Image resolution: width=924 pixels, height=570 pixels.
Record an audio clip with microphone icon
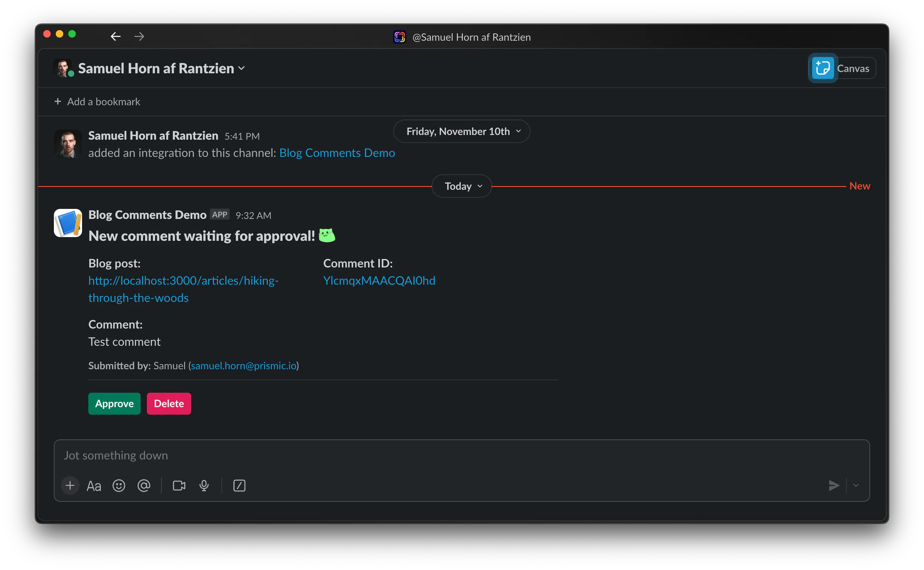(204, 485)
